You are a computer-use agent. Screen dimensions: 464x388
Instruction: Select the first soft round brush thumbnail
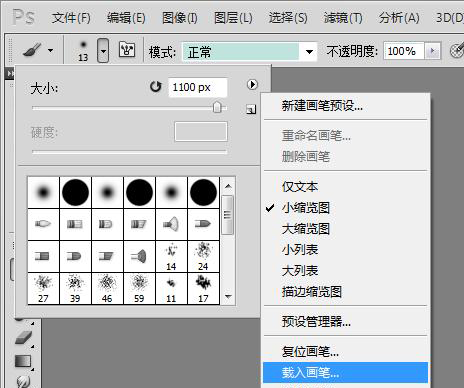click(x=43, y=192)
